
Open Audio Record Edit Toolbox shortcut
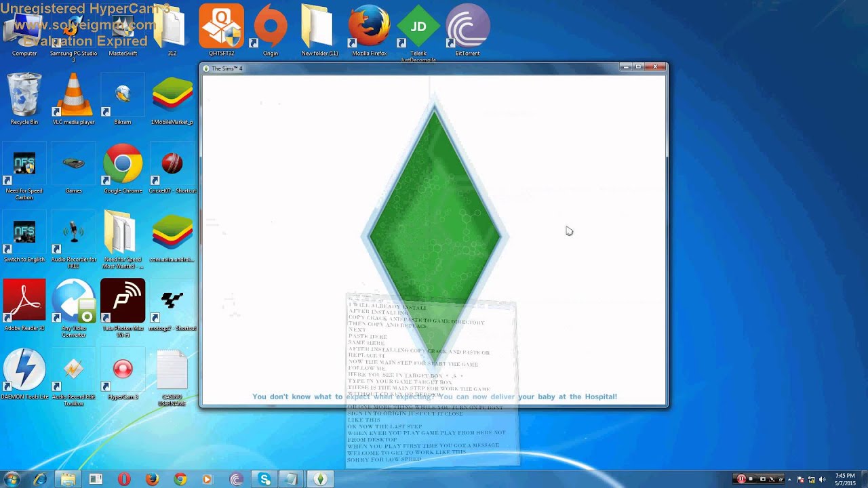73,376
